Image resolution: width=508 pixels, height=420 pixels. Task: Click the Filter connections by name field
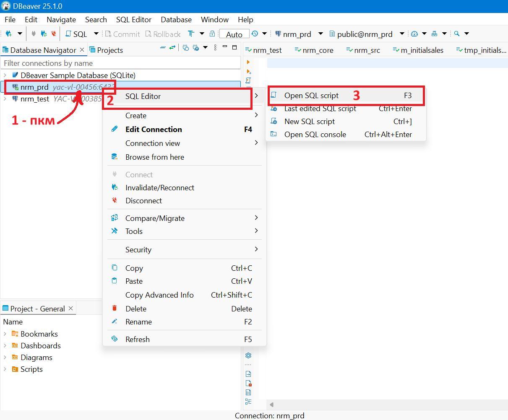click(x=121, y=63)
